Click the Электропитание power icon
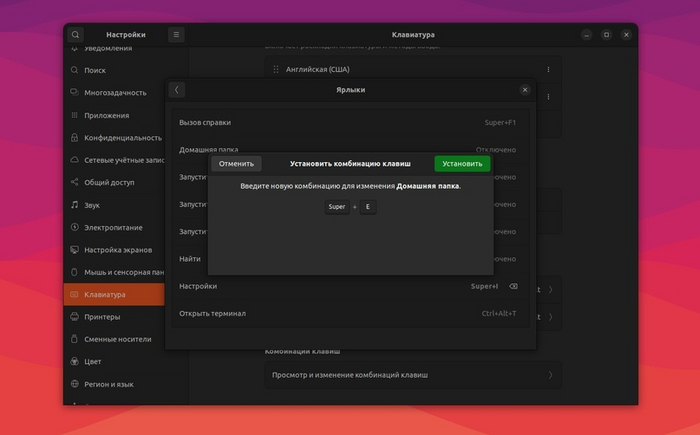The height and width of the screenshot is (435, 700). [75, 227]
